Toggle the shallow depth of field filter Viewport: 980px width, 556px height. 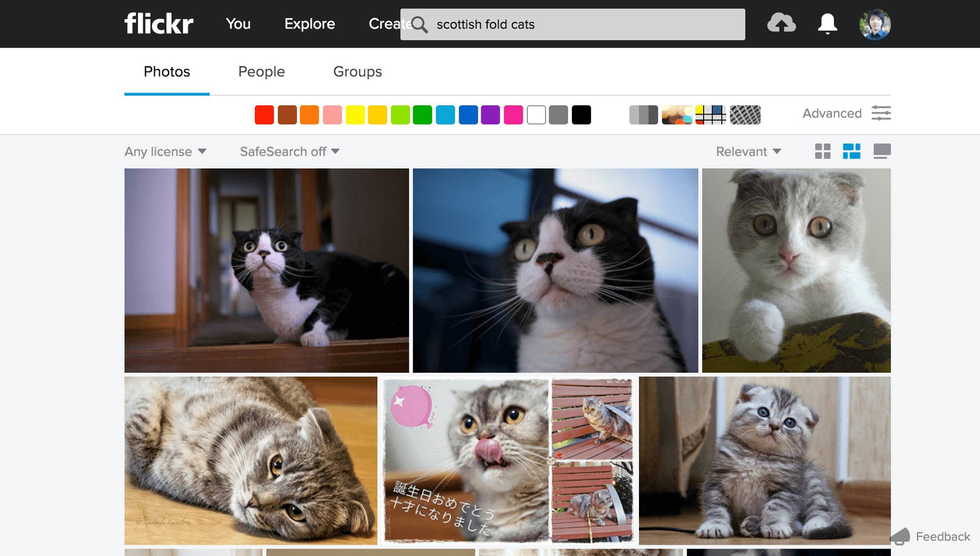[x=677, y=115]
